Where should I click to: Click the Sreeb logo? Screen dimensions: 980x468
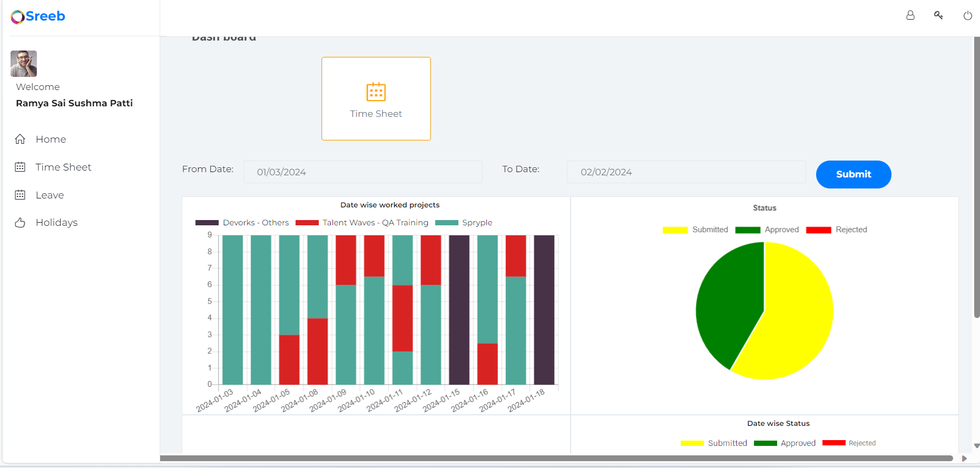(x=38, y=16)
